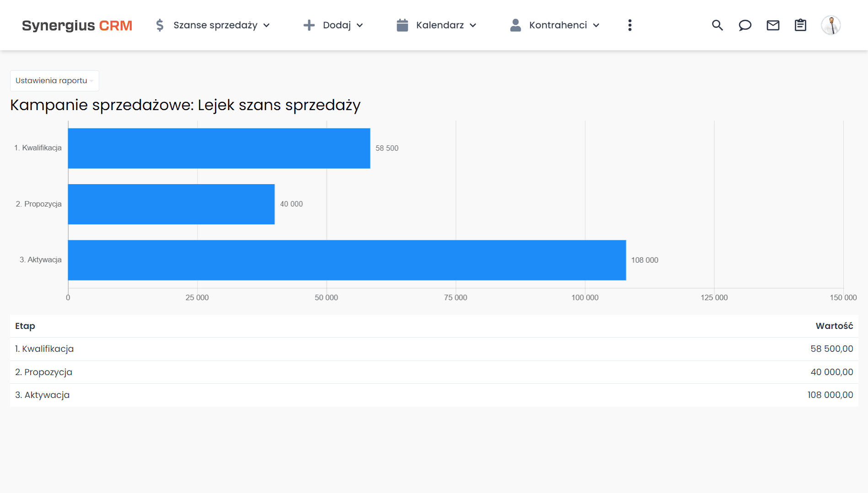The image size is (868, 493).
Task: Click the Wartość column header
Action: (835, 326)
